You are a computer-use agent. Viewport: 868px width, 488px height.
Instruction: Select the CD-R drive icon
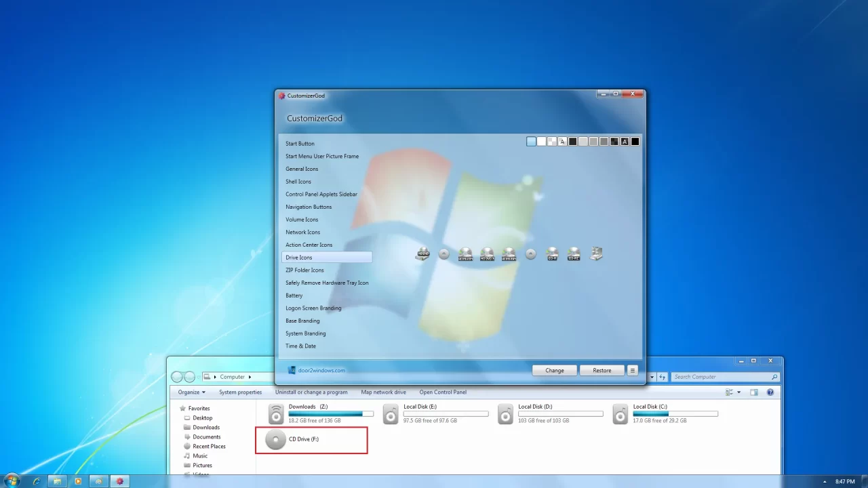click(552, 254)
